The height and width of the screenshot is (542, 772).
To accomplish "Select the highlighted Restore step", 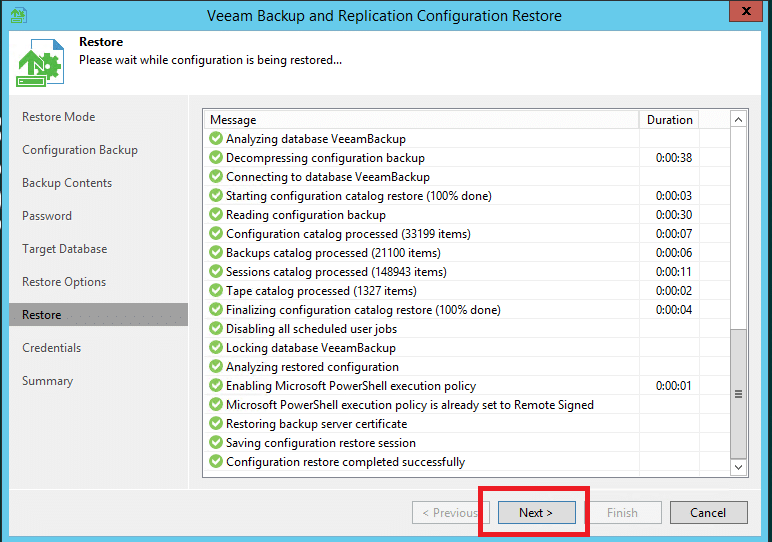I will 98,315.
